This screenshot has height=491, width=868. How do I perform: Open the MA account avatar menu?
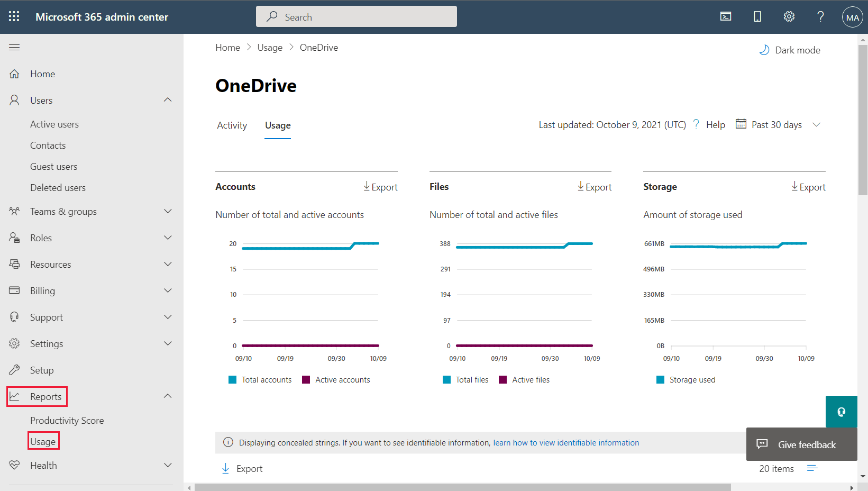852,17
